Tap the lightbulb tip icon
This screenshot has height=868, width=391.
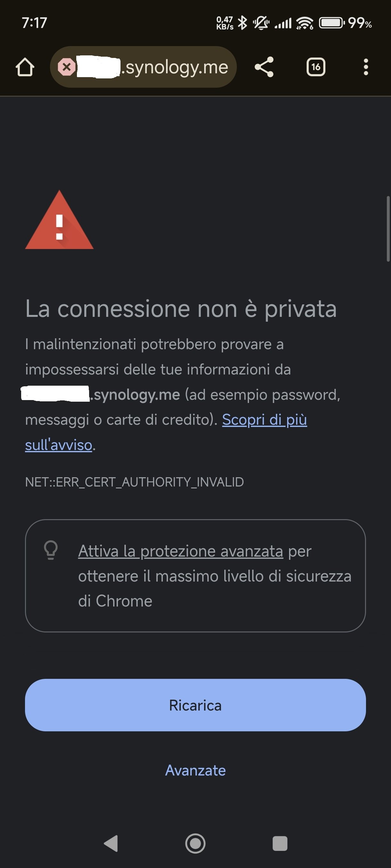tap(51, 550)
